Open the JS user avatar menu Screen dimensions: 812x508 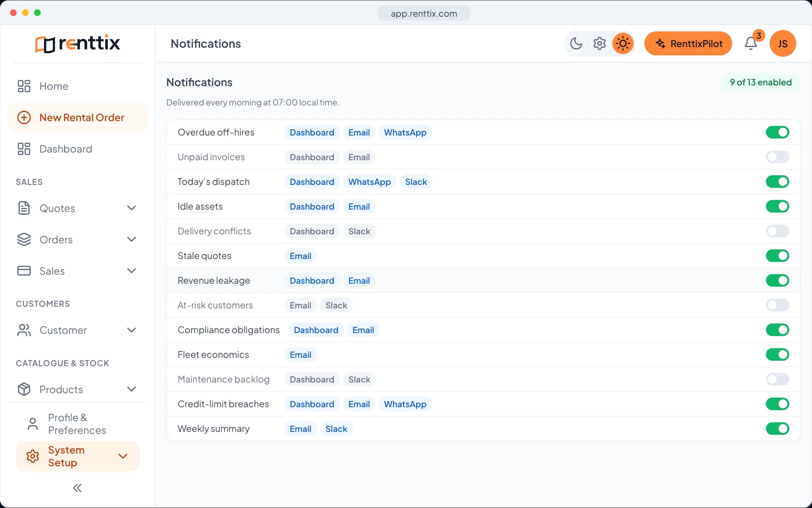point(782,44)
